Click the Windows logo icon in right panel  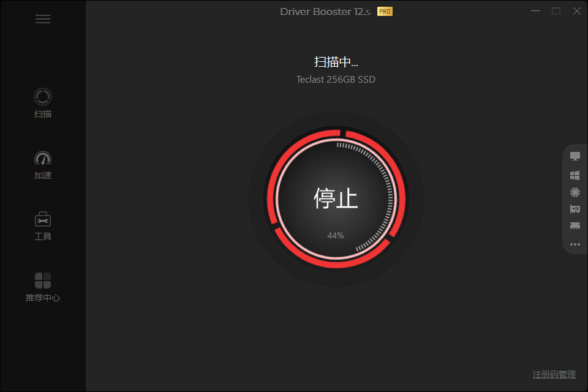575,175
